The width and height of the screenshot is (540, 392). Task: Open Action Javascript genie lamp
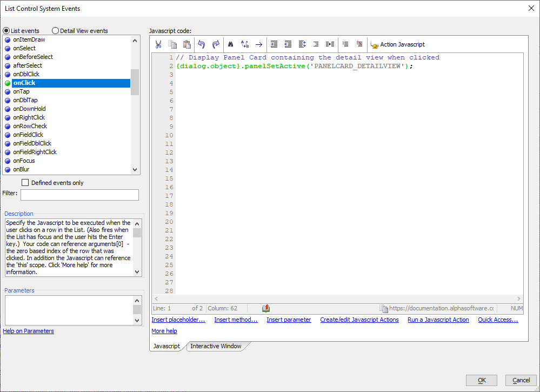click(398, 44)
